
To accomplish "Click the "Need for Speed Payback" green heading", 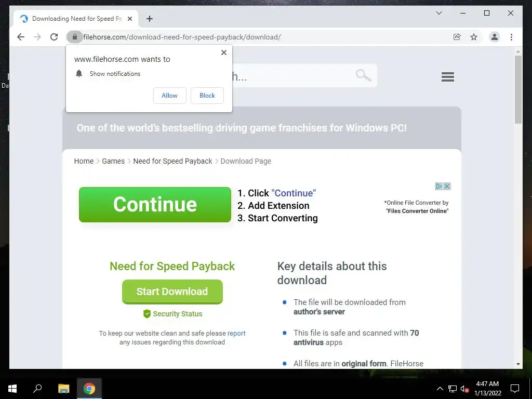I will pos(172,267).
